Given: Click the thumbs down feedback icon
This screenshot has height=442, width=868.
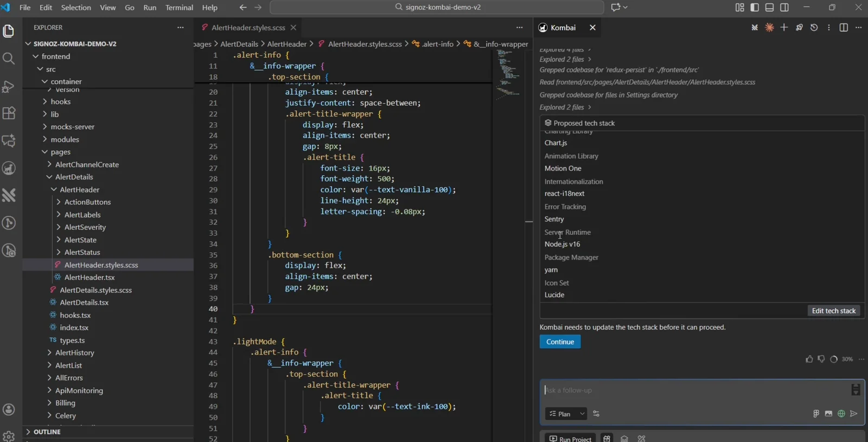Looking at the screenshot, I should (821, 359).
